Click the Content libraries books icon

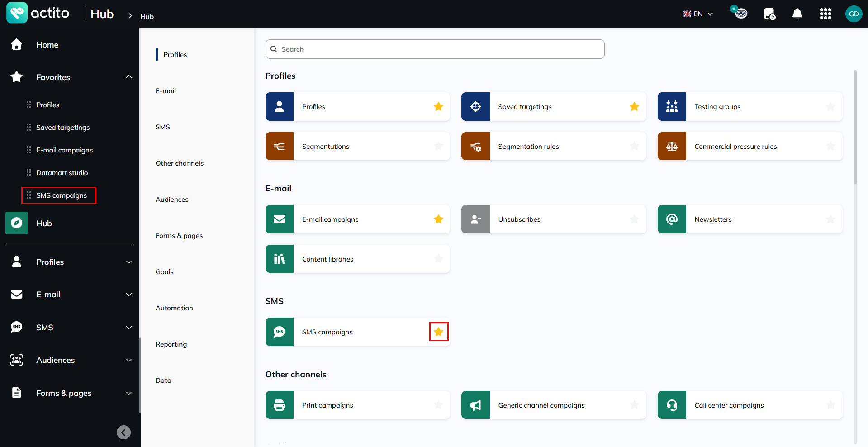coord(280,259)
